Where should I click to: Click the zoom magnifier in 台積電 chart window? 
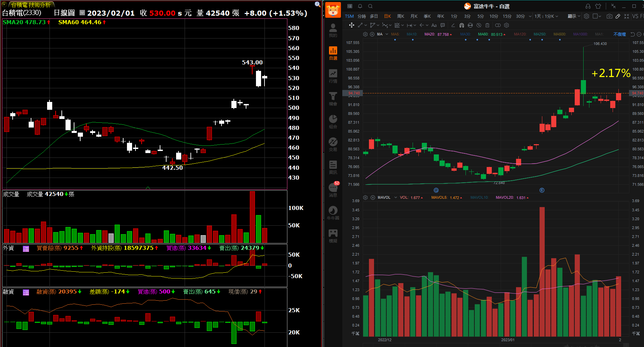pos(317,4)
